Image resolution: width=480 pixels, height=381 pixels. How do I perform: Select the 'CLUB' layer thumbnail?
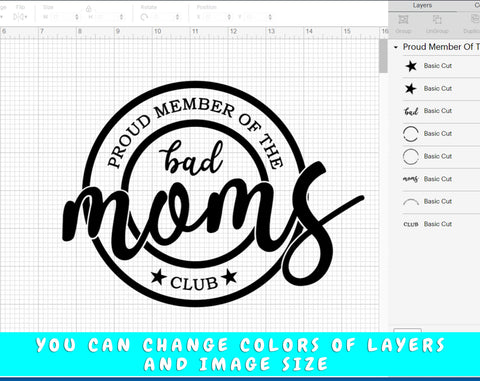[411, 224]
